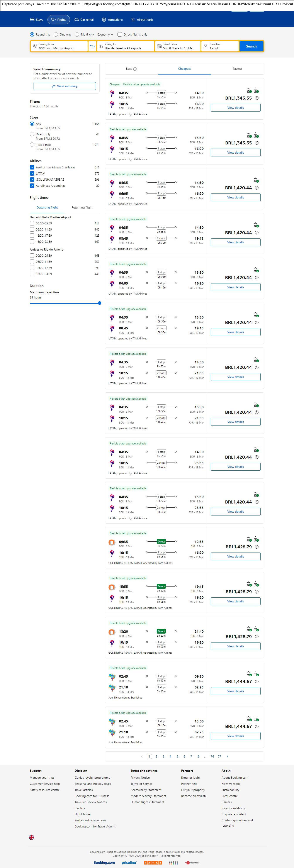Viewport: 294px width, 868px height.
Task: Uncheck the GOL LINHAS AEREAS airline filter
Action: [x=32, y=180]
